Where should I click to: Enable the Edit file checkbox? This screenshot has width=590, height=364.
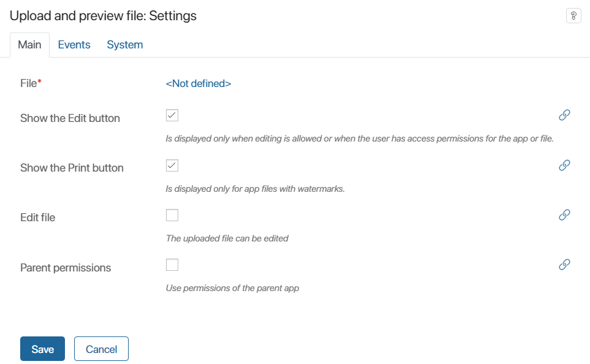[172, 215]
